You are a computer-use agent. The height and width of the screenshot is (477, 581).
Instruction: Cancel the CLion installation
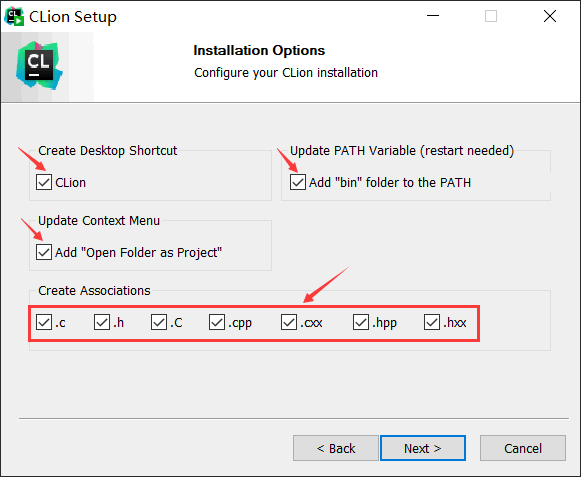[x=523, y=448]
